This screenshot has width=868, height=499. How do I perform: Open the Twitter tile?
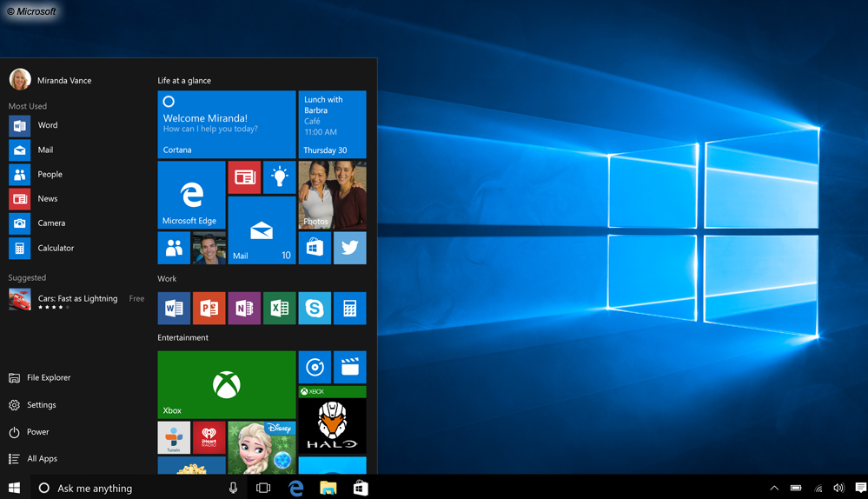pyautogui.click(x=350, y=248)
